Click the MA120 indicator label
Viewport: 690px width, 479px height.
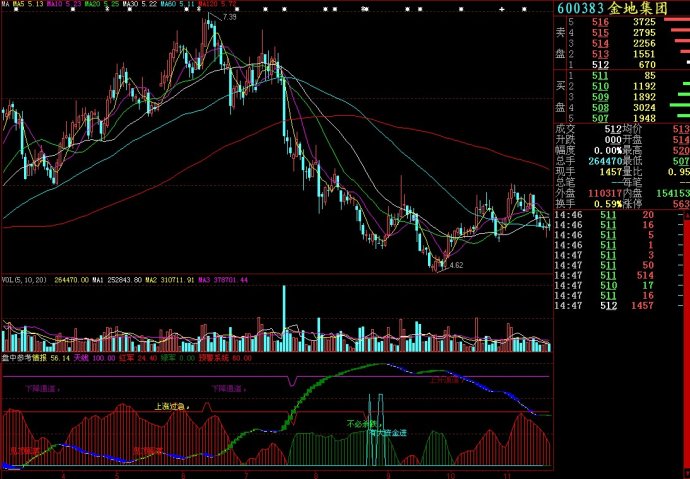point(217,4)
